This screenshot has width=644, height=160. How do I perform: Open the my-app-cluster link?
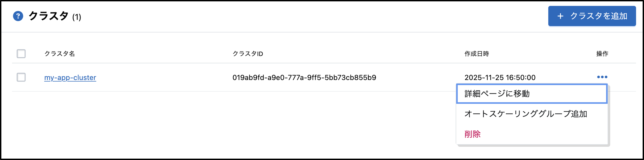coord(70,78)
